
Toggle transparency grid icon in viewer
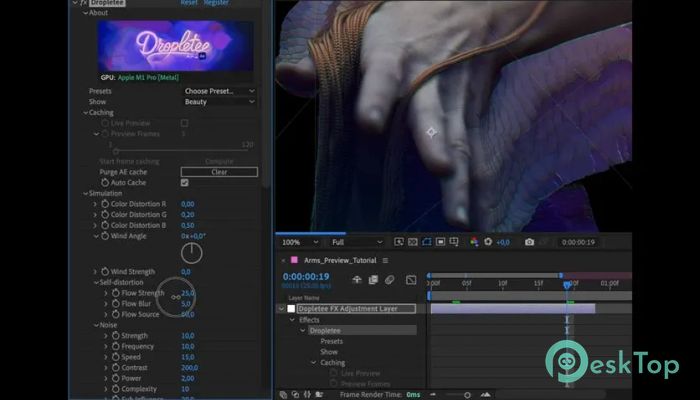coord(413,242)
